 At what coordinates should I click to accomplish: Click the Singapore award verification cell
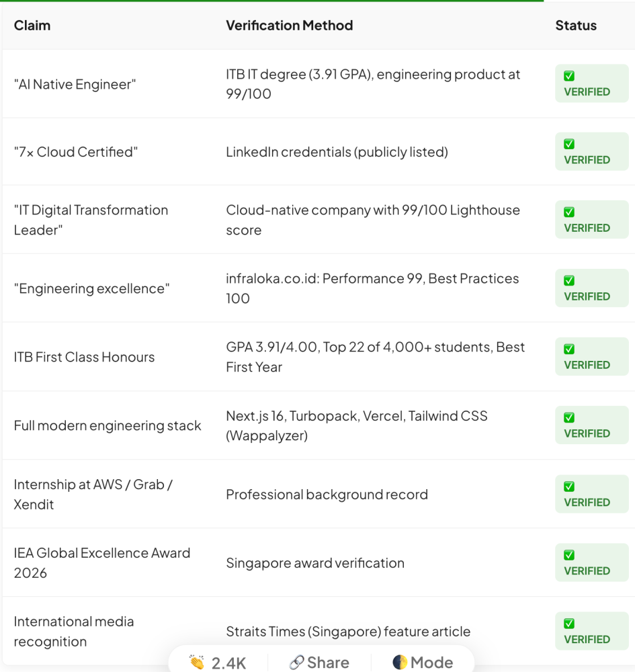315,562
